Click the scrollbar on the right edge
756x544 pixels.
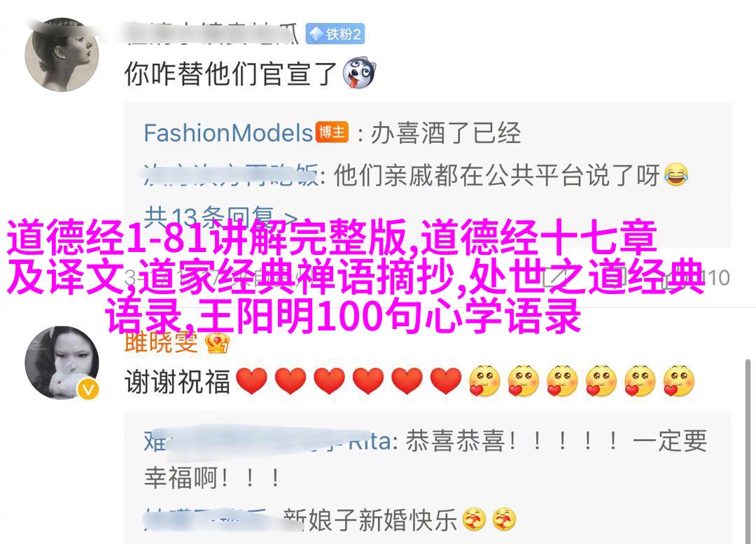pyautogui.click(x=748, y=451)
